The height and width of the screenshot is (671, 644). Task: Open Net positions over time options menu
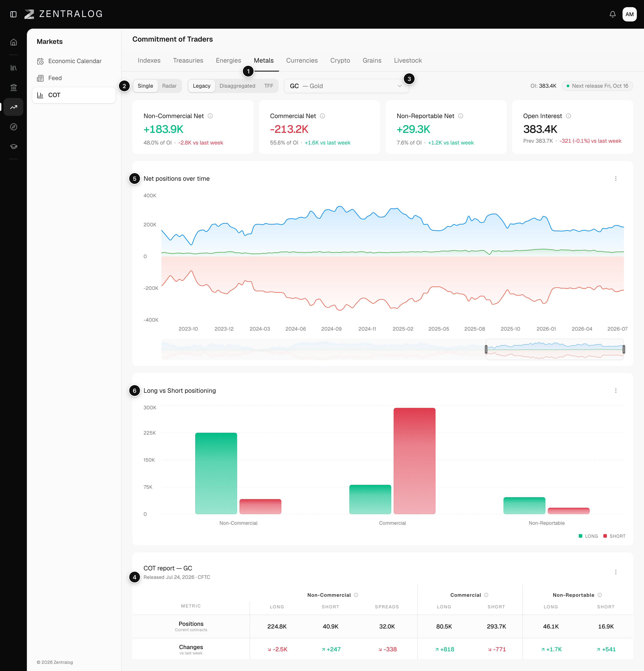pyautogui.click(x=616, y=179)
